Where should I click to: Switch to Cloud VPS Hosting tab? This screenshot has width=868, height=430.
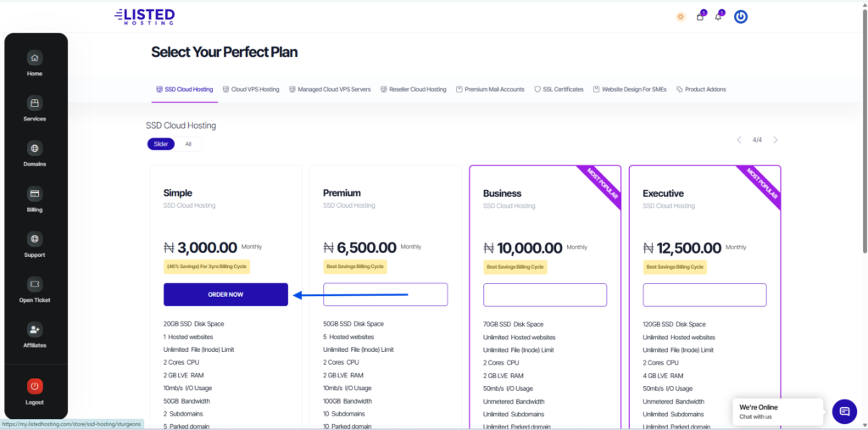[250, 89]
